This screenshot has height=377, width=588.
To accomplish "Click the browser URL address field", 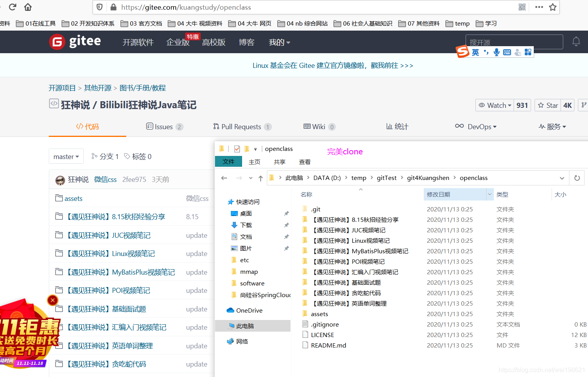I will pyautogui.click(x=318, y=7).
